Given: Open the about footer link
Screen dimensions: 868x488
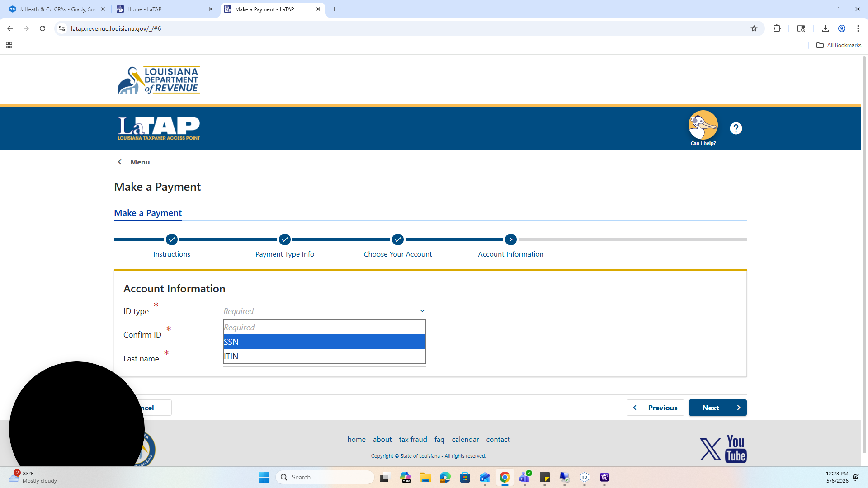Looking at the screenshot, I should pos(382,439).
